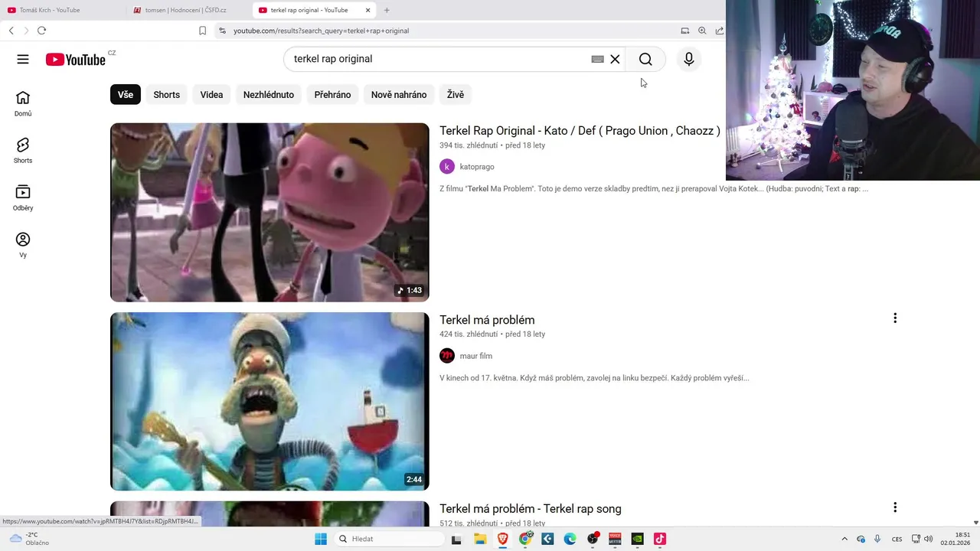The image size is (980, 551).
Task: Open the zoom control in address bar
Action: pyautogui.click(x=702, y=31)
